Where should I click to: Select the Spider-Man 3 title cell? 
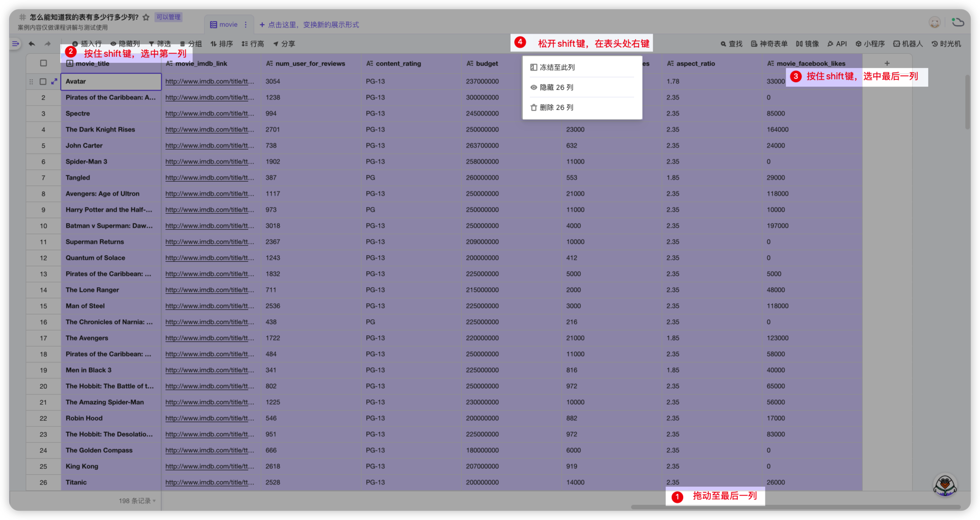click(111, 161)
